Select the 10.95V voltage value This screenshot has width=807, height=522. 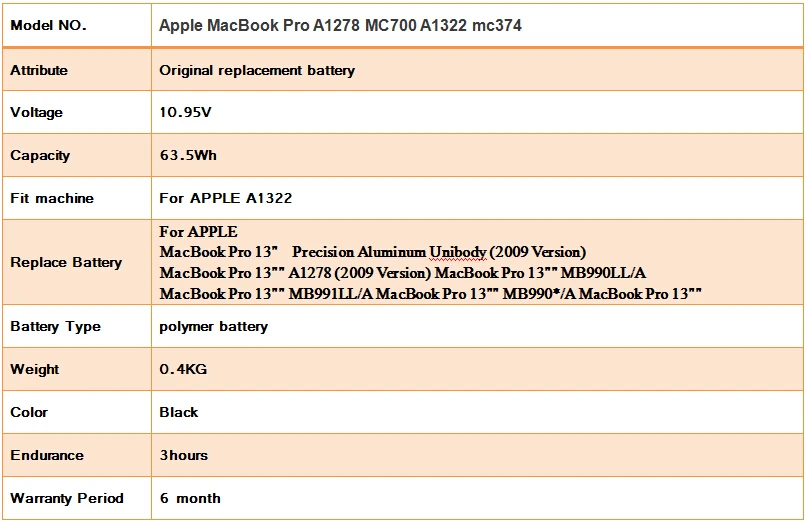[185, 112]
